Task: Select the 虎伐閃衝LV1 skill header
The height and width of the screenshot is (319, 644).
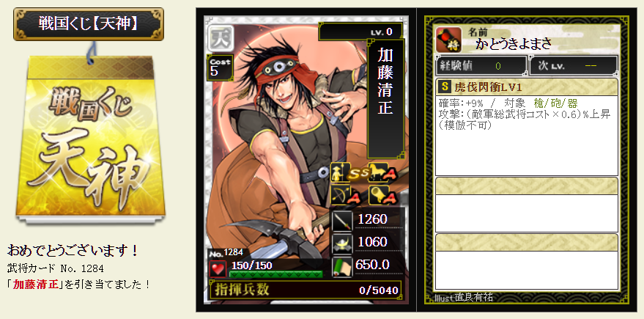Action: (x=527, y=87)
